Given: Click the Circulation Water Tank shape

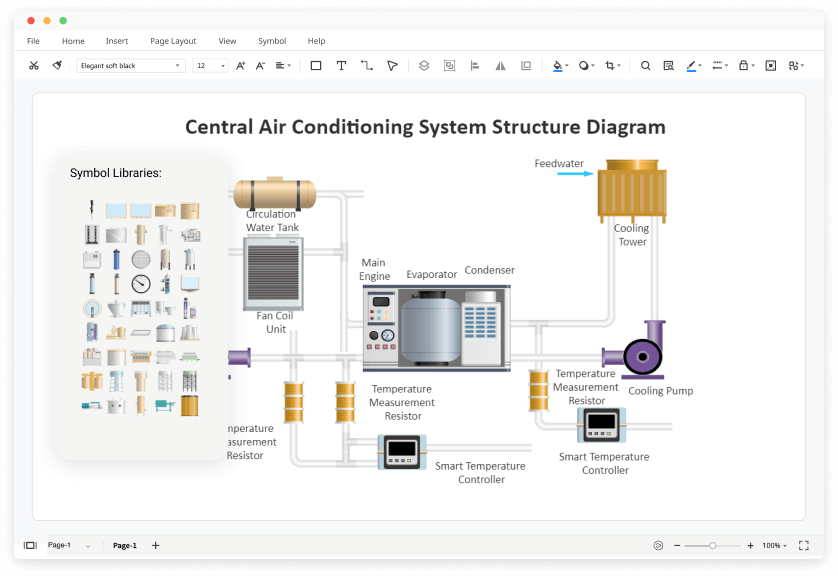Looking at the screenshot, I should coord(275,193).
